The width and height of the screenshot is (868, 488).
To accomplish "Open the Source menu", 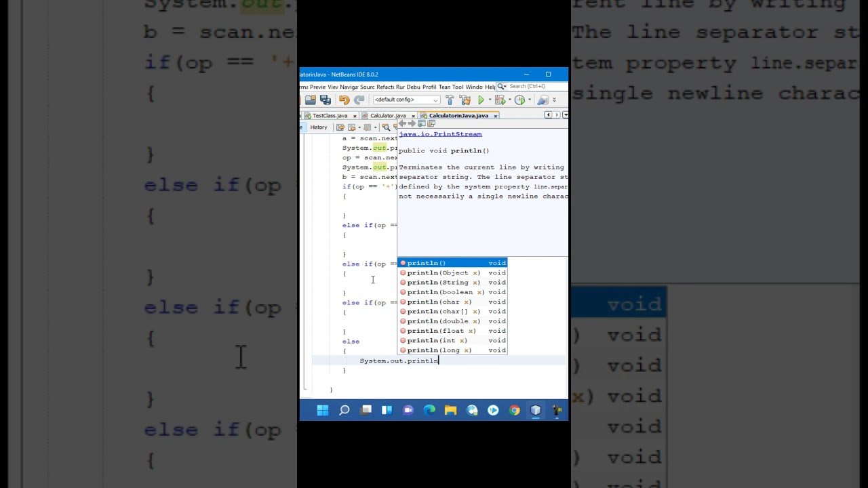I will [x=367, y=87].
